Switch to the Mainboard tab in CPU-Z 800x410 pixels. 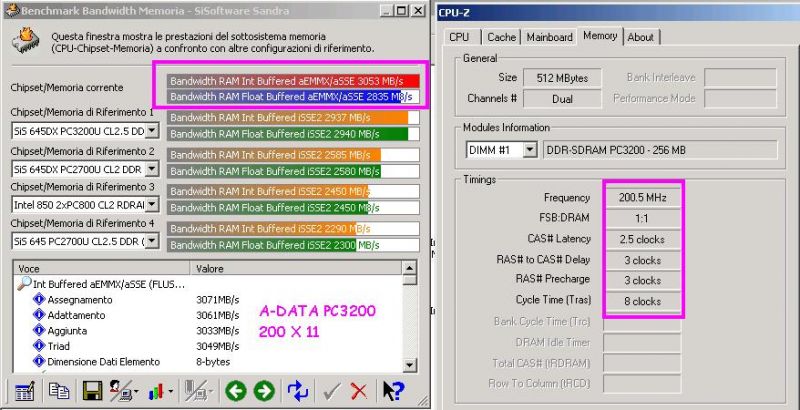(549, 37)
